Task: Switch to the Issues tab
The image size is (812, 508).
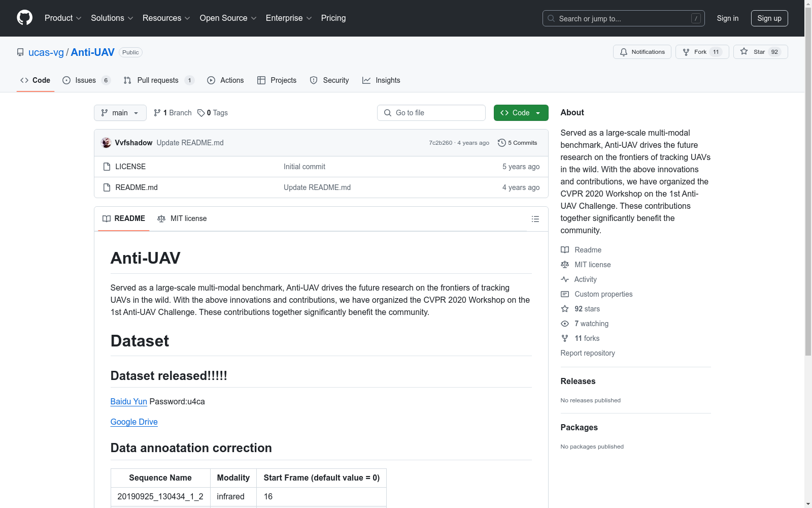Action: (x=86, y=80)
